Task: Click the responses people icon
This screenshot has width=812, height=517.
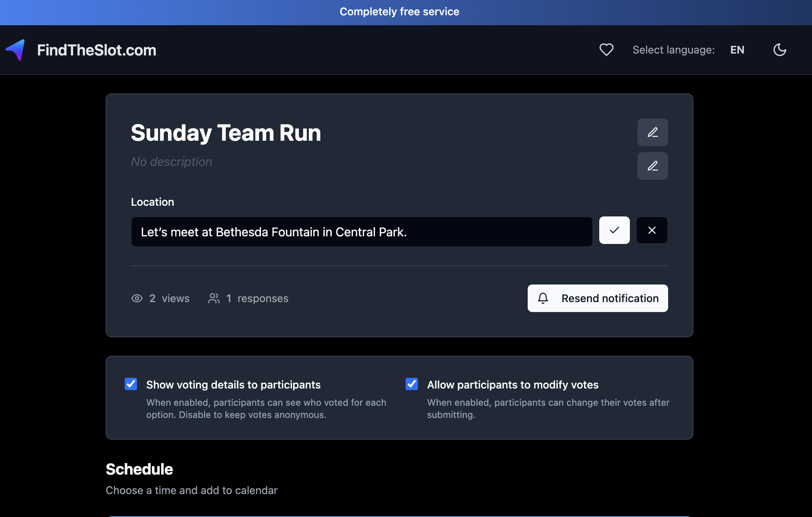Action: (214, 298)
